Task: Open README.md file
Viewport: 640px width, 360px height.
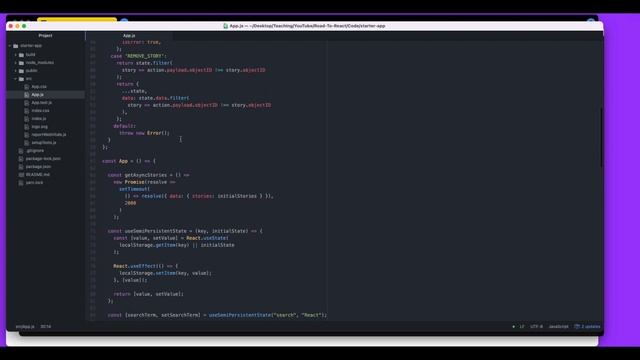Action: (38, 174)
